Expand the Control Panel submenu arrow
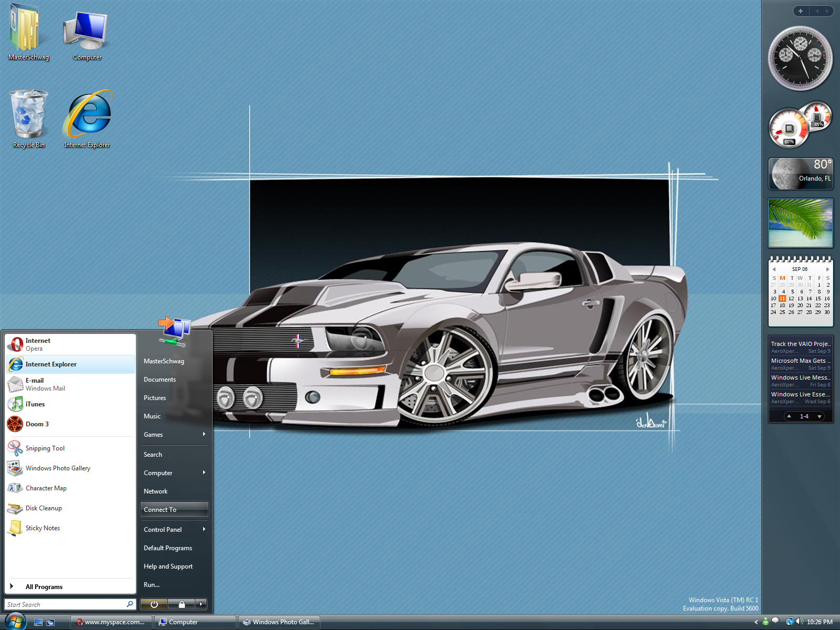The image size is (840, 630). click(204, 529)
